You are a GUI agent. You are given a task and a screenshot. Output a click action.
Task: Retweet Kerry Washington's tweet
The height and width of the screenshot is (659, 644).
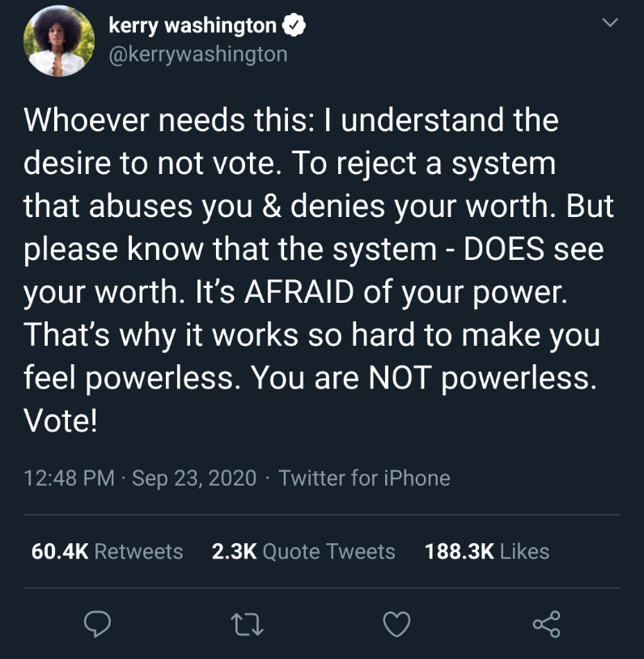[x=245, y=623]
